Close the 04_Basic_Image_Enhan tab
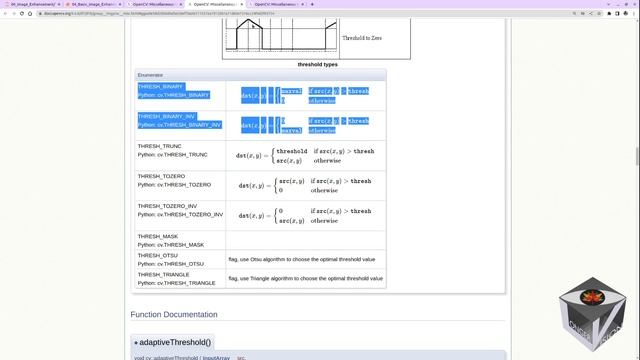The width and height of the screenshot is (640, 360). (x=120, y=4)
